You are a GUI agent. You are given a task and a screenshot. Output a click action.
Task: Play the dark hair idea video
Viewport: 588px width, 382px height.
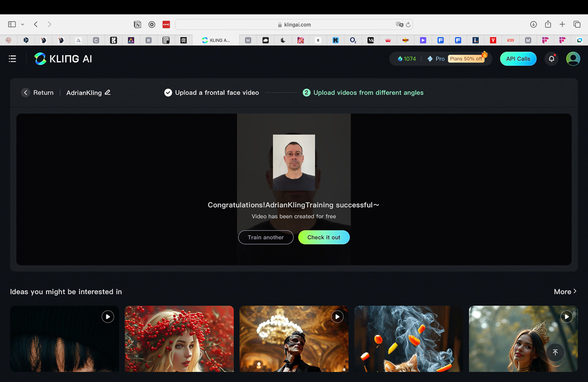click(108, 317)
